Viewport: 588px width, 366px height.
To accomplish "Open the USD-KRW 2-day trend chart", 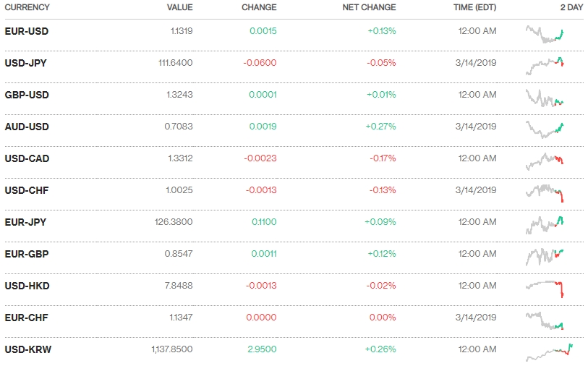I will [x=548, y=352].
